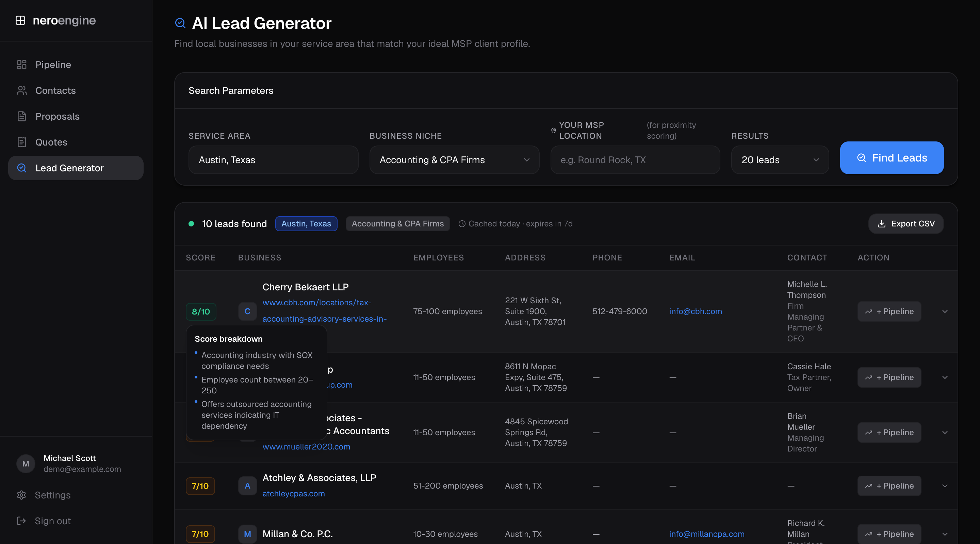Expand the Atchley & Associates row
The height and width of the screenshot is (544, 980).
[945, 486]
